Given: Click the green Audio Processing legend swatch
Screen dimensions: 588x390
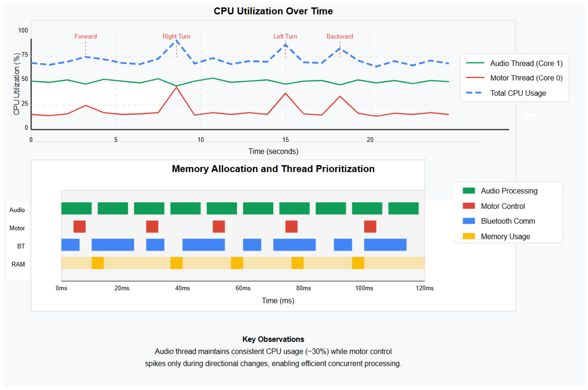Looking at the screenshot, I should (x=469, y=191).
